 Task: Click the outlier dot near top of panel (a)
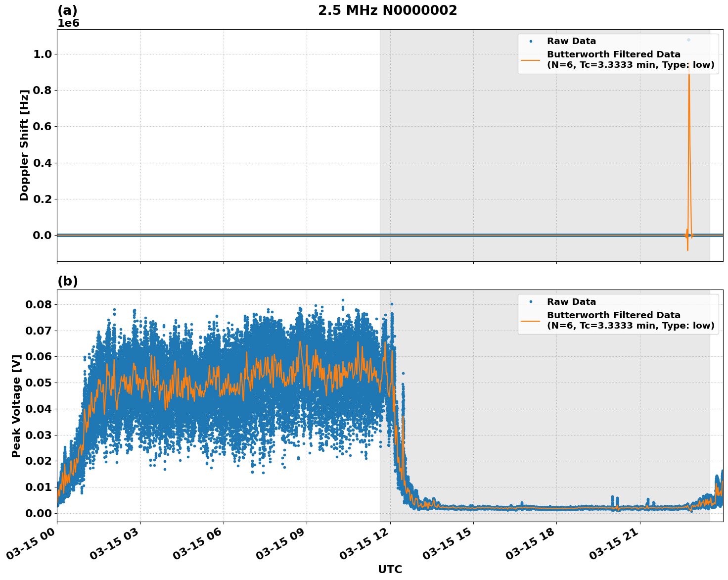pyautogui.click(x=687, y=39)
